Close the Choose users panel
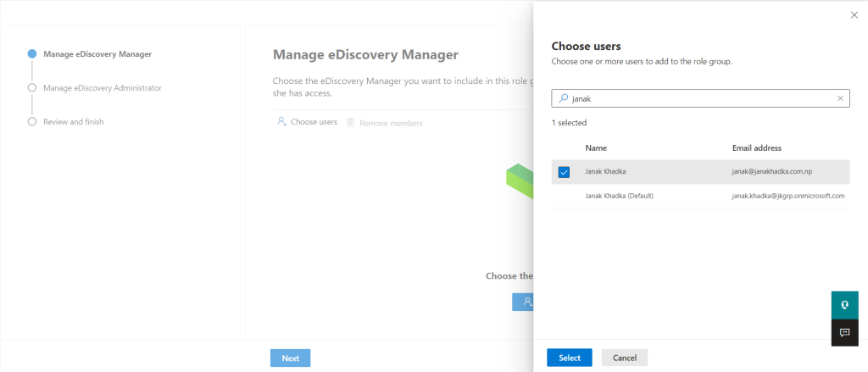This screenshot has height=372, width=868. 854,15
